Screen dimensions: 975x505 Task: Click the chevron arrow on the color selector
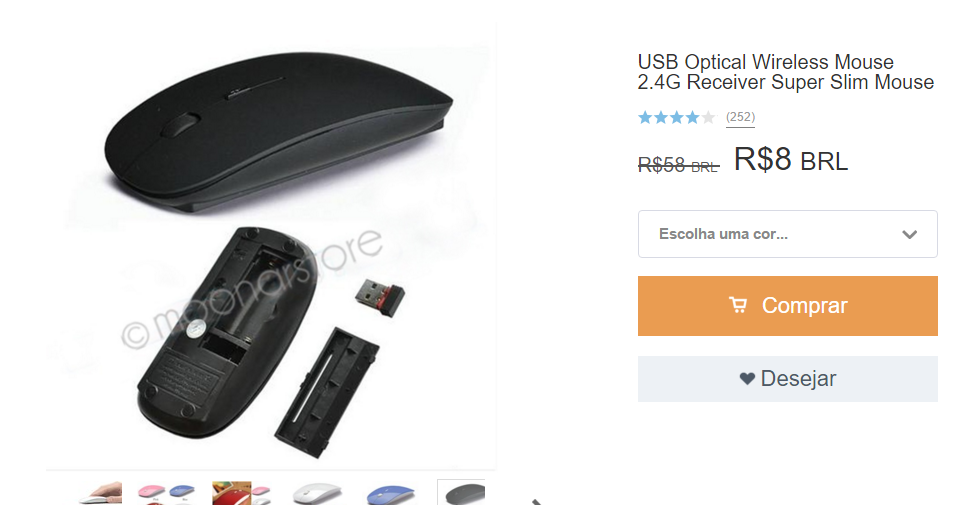(909, 234)
